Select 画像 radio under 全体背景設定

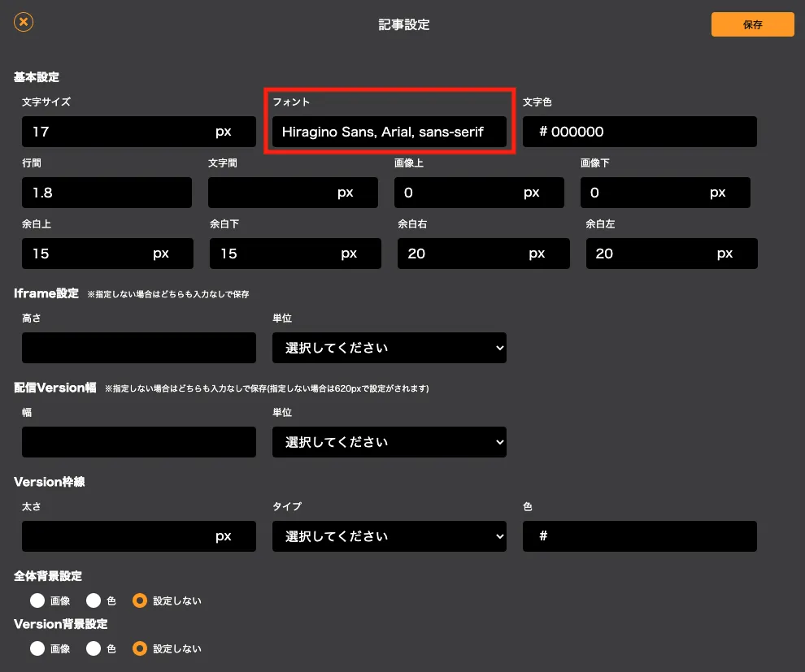pos(37,600)
